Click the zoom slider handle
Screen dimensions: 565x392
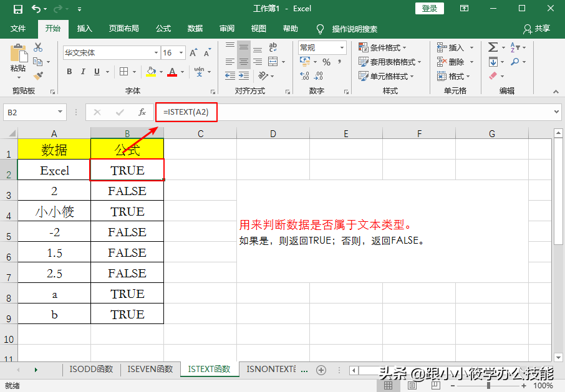(488, 386)
